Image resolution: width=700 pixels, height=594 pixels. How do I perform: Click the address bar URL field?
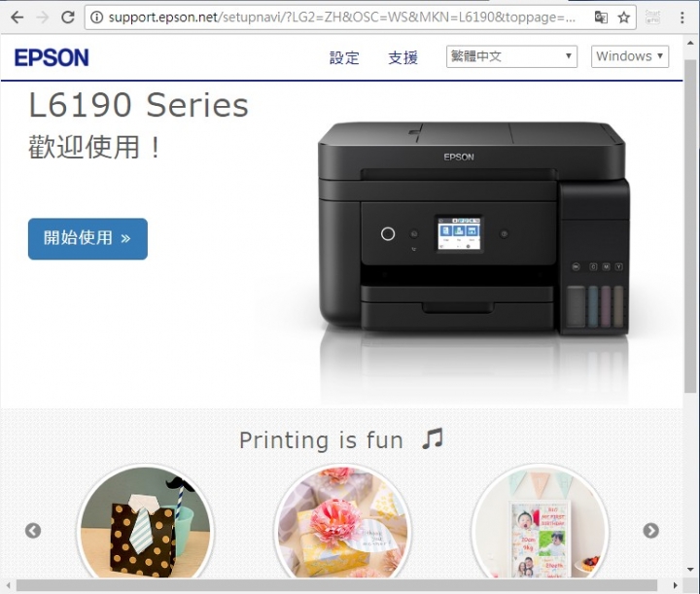[341, 17]
